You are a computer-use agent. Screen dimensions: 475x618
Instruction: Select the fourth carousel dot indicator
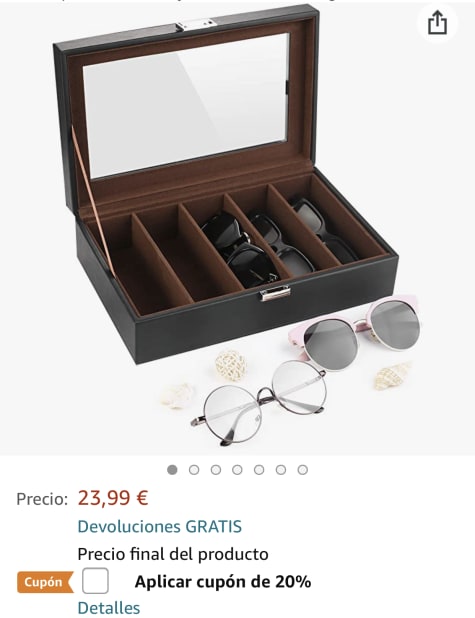pyautogui.click(x=237, y=469)
